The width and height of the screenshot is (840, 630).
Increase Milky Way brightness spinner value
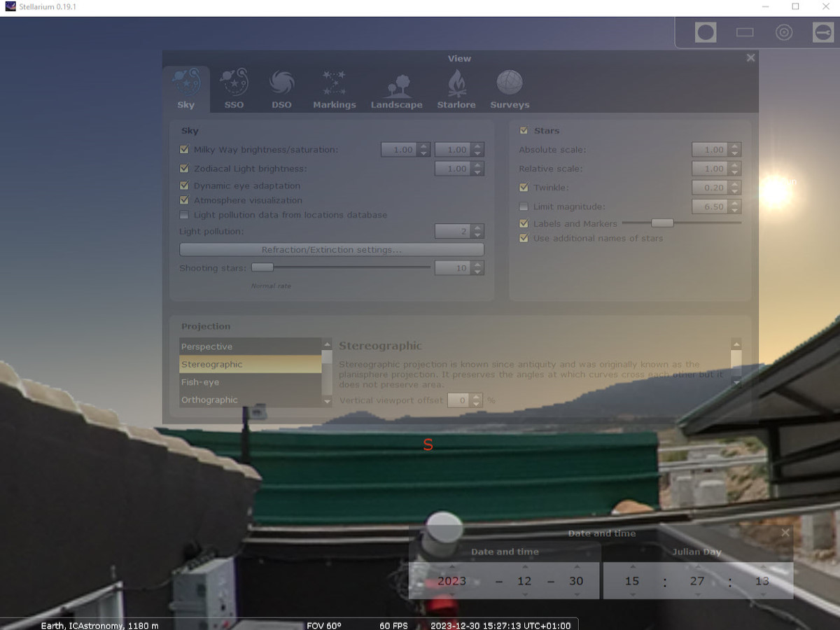[x=423, y=146]
